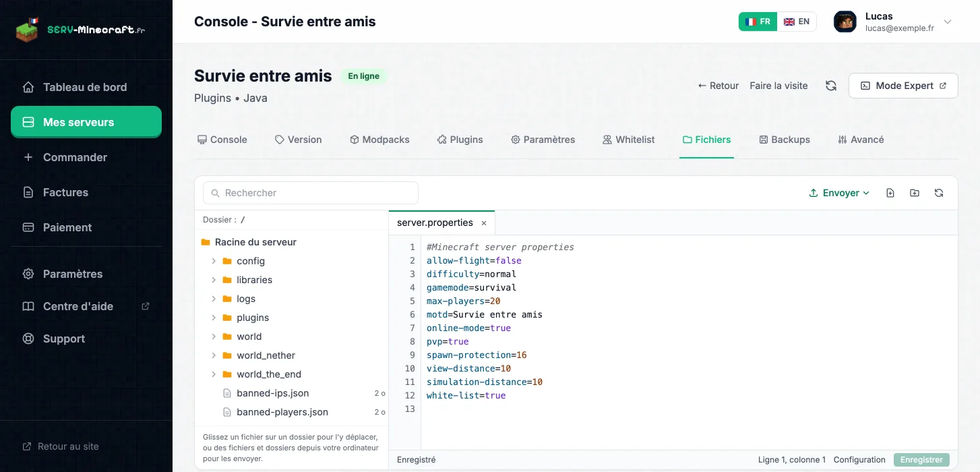
Task: Open the Paramètres server tab
Action: (x=543, y=140)
